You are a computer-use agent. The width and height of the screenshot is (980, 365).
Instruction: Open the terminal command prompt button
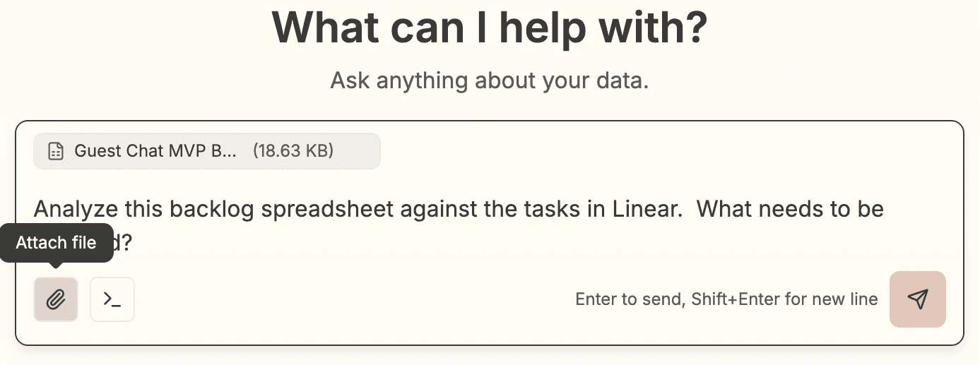[x=112, y=299]
